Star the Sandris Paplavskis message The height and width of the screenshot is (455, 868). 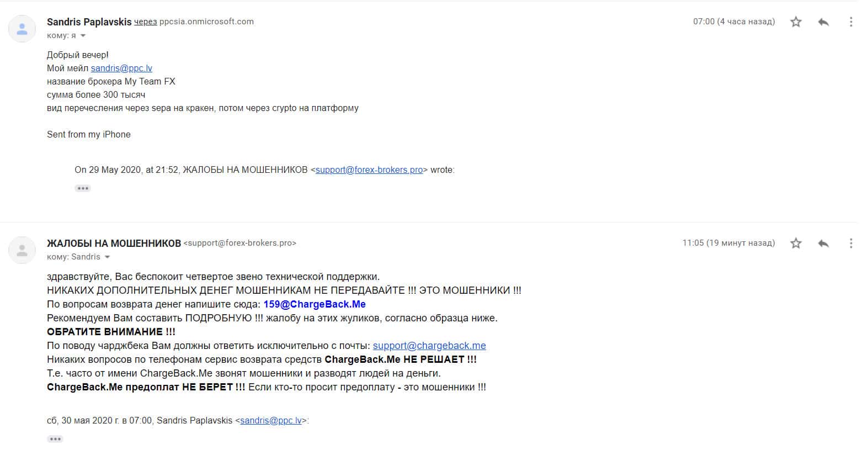coord(796,22)
